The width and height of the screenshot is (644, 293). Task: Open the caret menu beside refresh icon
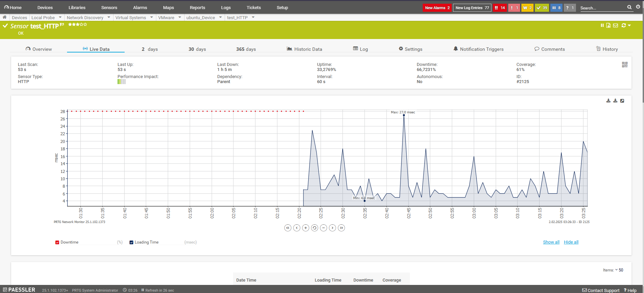pyautogui.click(x=629, y=26)
